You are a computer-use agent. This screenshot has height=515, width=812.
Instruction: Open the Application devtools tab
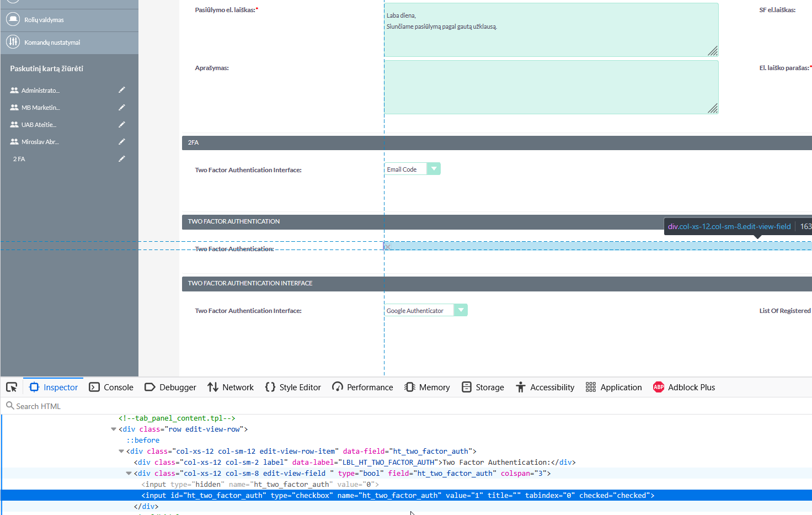[613, 387]
